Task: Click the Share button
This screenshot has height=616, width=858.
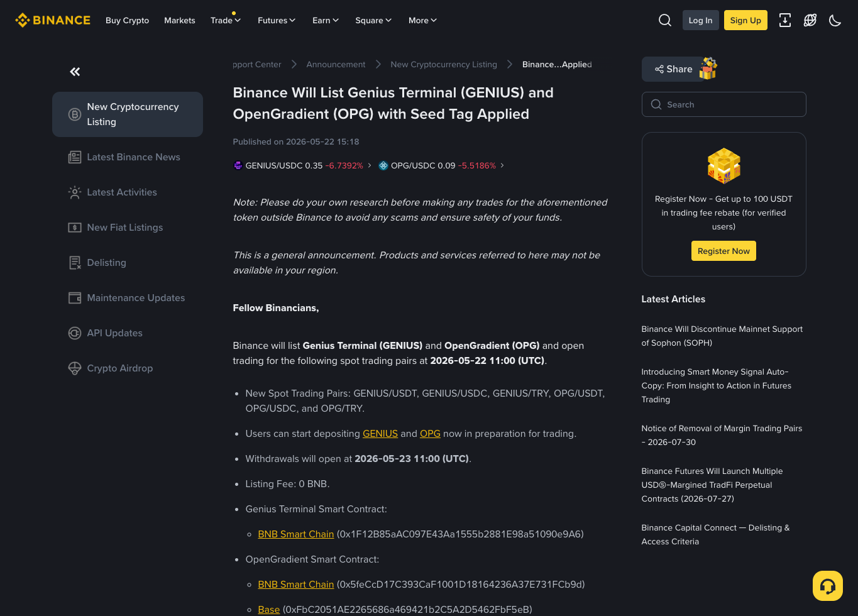Action: coord(673,69)
